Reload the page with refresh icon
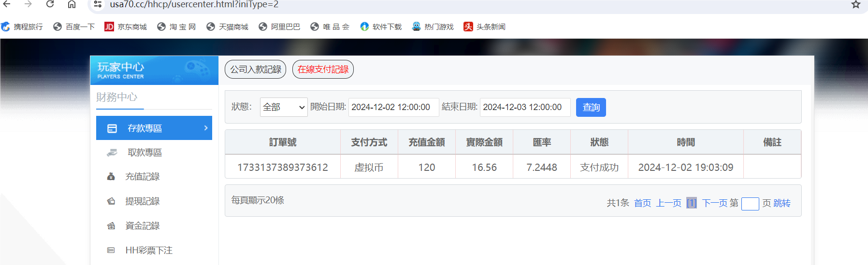Screen dimensions: 868x265 tap(50, 4)
